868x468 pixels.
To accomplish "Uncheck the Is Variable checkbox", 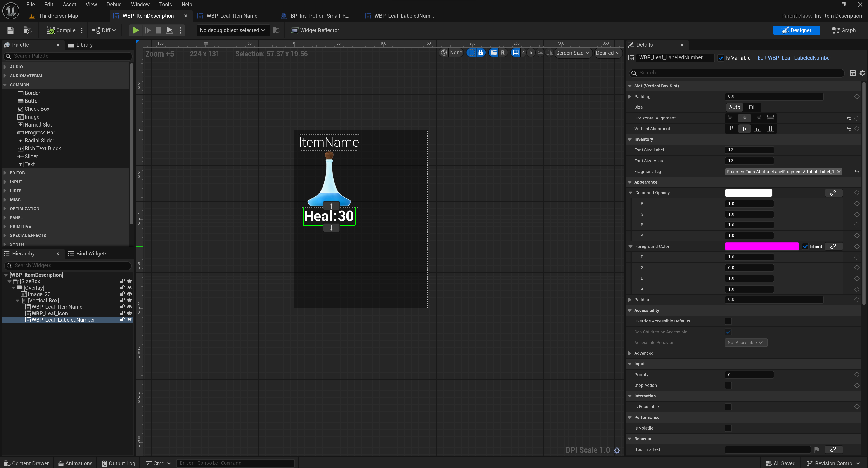I will [721, 58].
